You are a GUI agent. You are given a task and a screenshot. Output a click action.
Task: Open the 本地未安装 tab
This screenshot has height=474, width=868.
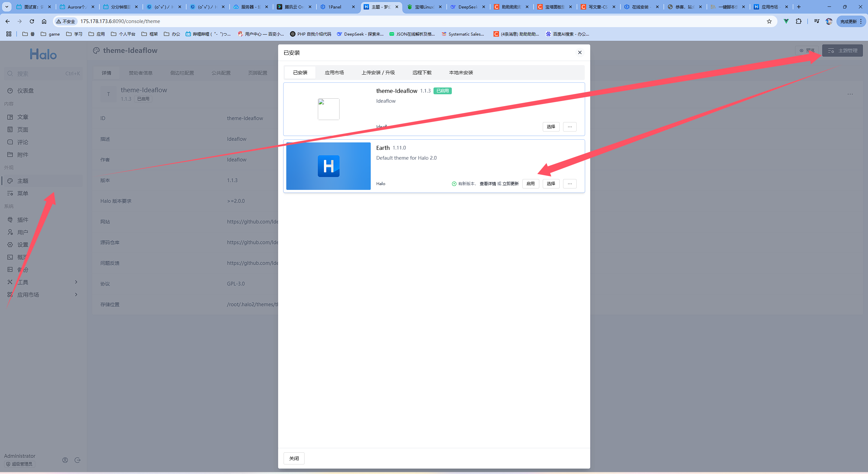pyautogui.click(x=461, y=73)
